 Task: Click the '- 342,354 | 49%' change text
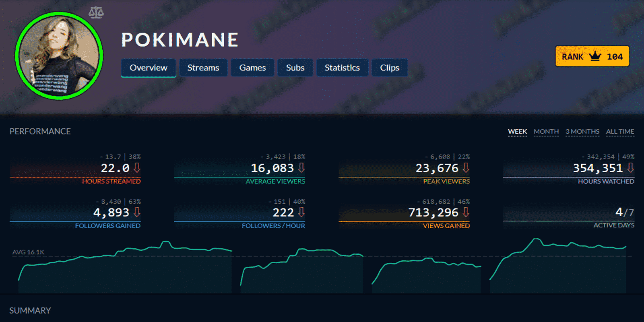(x=608, y=157)
